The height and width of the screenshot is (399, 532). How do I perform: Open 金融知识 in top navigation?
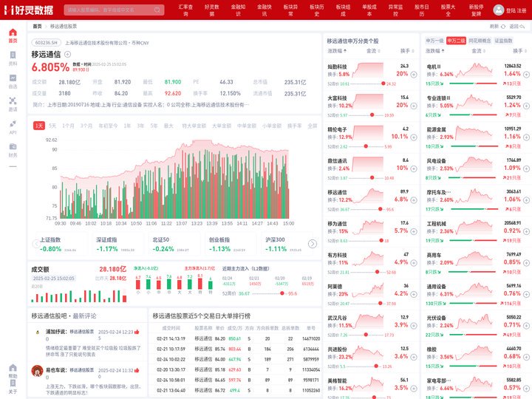pyautogui.click(x=238, y=10)
